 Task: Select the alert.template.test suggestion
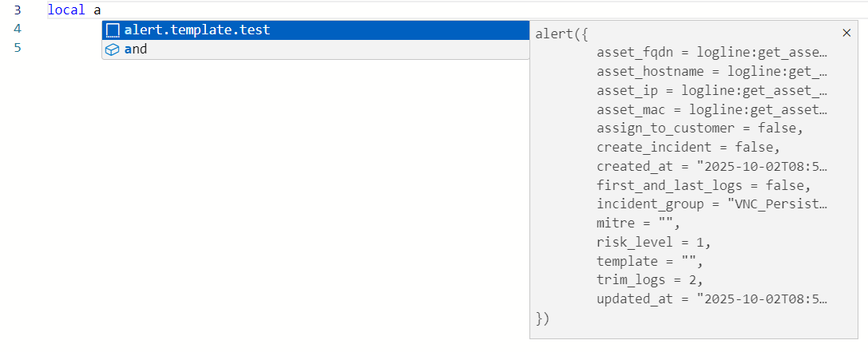pos(197,30)
